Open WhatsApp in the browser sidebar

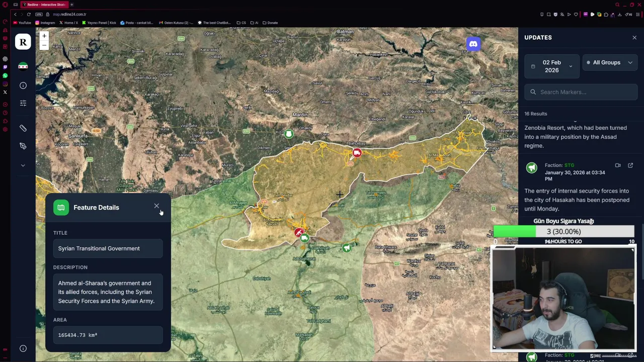point(5,75)
